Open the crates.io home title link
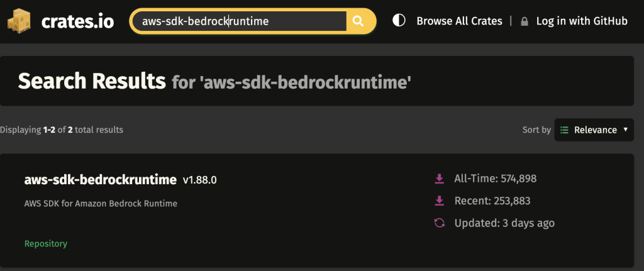 coord(77,21)
